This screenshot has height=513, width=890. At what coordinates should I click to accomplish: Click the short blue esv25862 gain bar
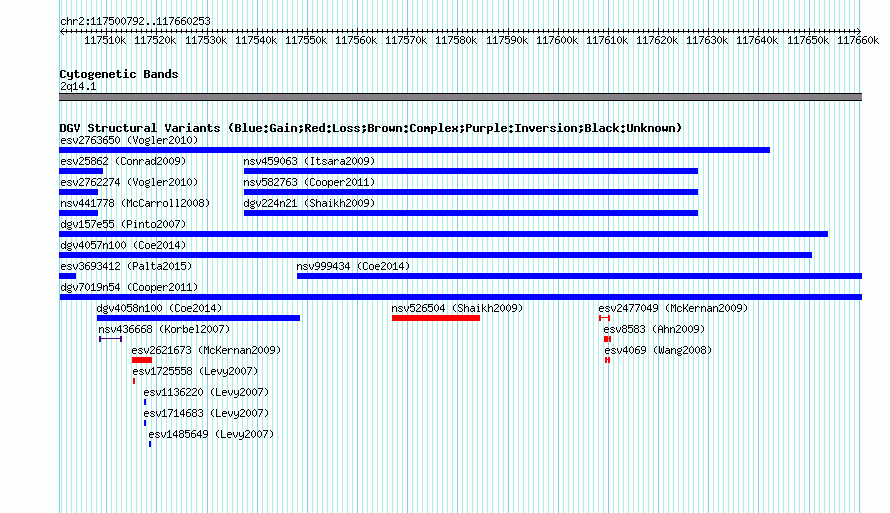click(x=81, y=171)
